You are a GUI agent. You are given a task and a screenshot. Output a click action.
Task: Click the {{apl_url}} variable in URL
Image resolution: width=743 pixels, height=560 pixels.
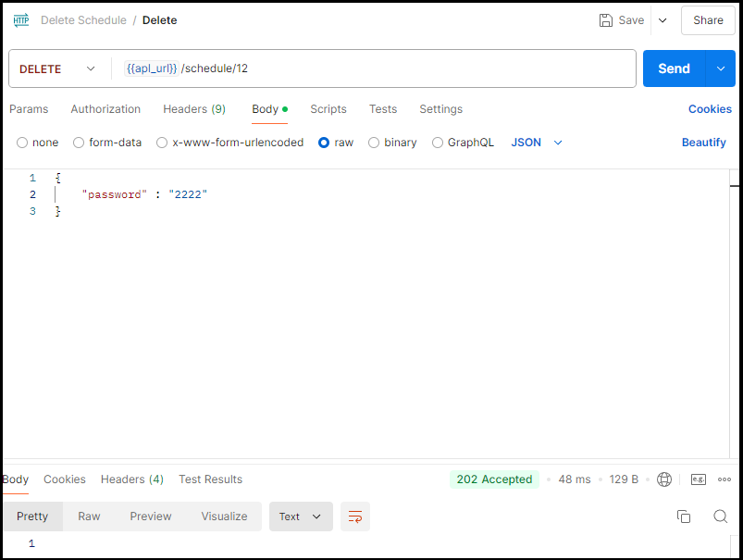tap(152, 68)
